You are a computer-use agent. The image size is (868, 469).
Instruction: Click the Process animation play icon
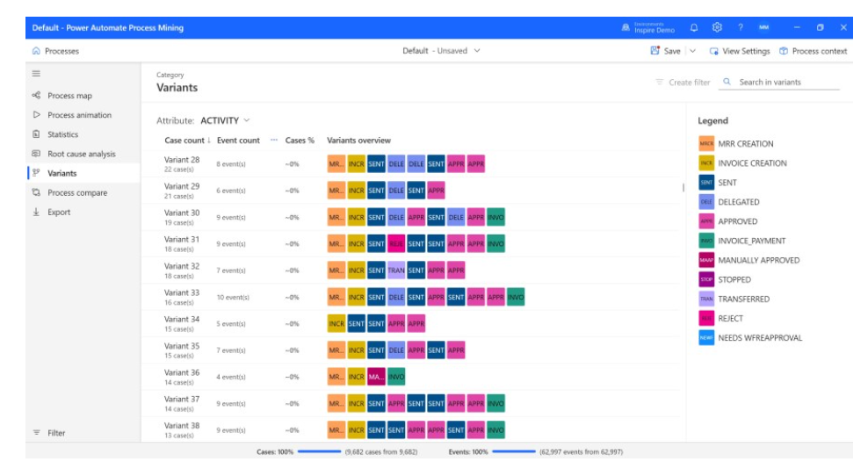[36, 115]
